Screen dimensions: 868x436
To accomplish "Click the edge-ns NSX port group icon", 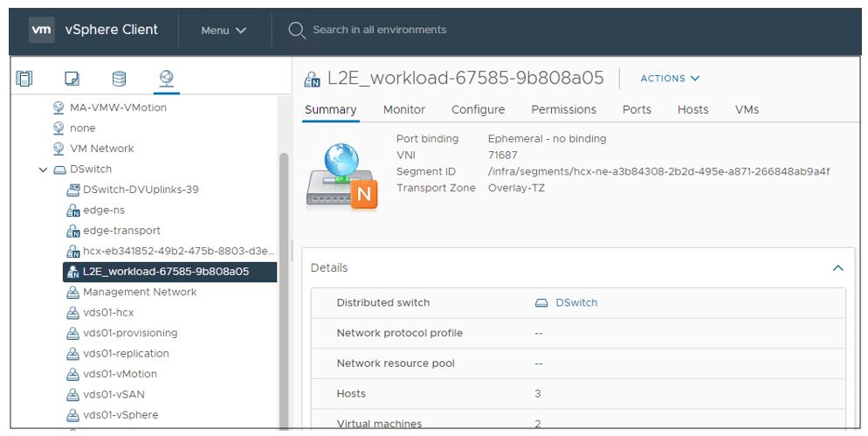I will tap(73, 211).
